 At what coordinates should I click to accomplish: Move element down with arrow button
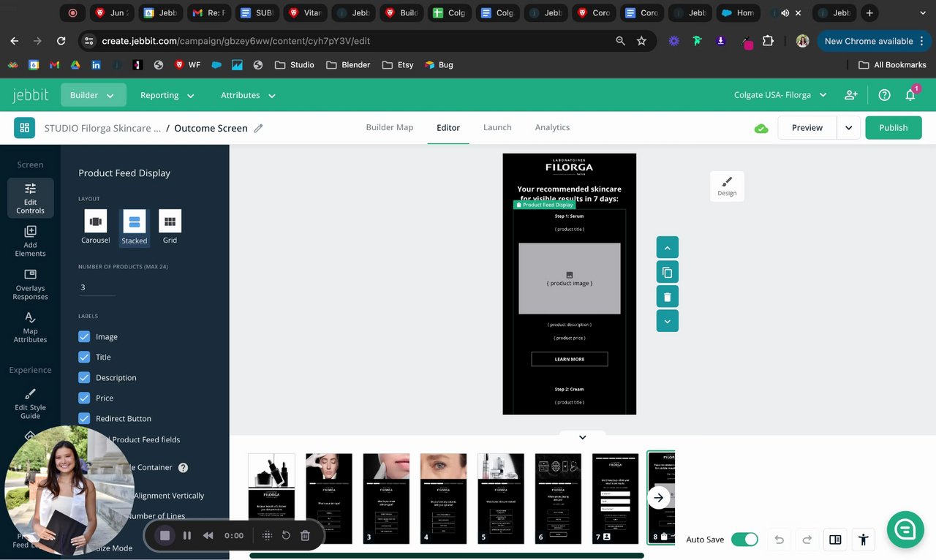pyautogui.click(x=667, y=321)
